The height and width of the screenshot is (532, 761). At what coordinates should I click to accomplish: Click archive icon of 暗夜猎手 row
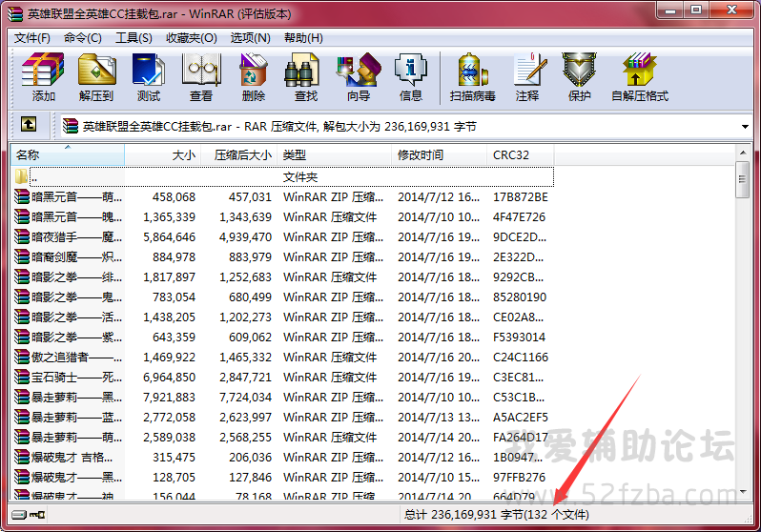pos(22,236)
